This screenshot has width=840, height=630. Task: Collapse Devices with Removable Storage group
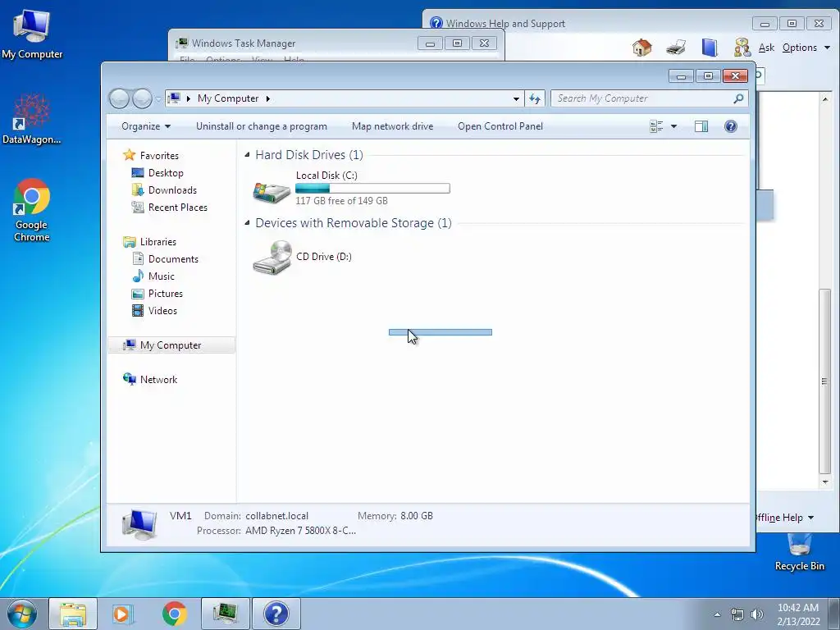coord(247,223)
